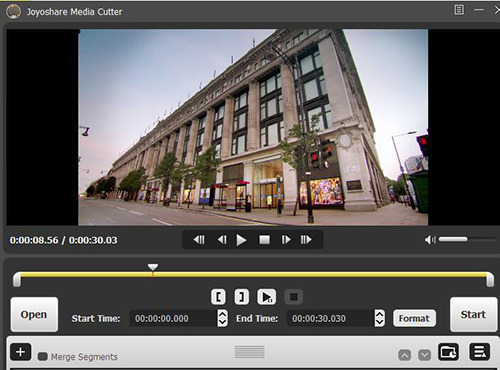Click the grey stop-segment preview button
Image resolution: width=500 pixels, height=370 pixels.
294,296
